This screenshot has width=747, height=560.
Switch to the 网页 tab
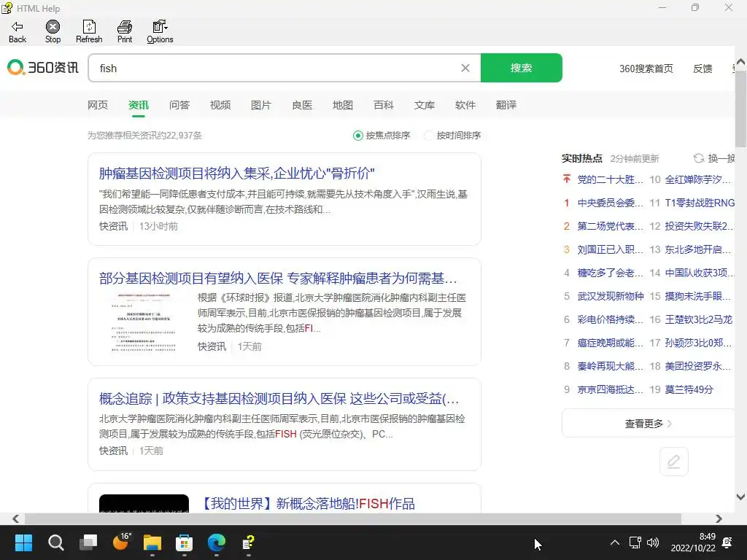tap(98, 105)
